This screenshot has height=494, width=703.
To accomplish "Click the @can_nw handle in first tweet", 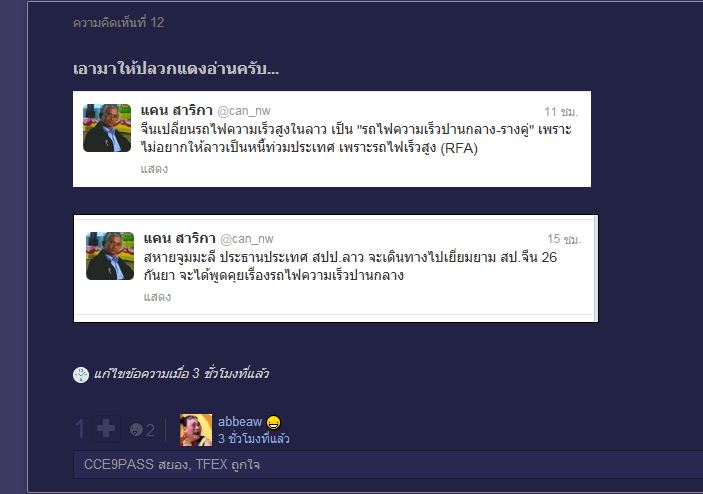I will tap(244, 111).
